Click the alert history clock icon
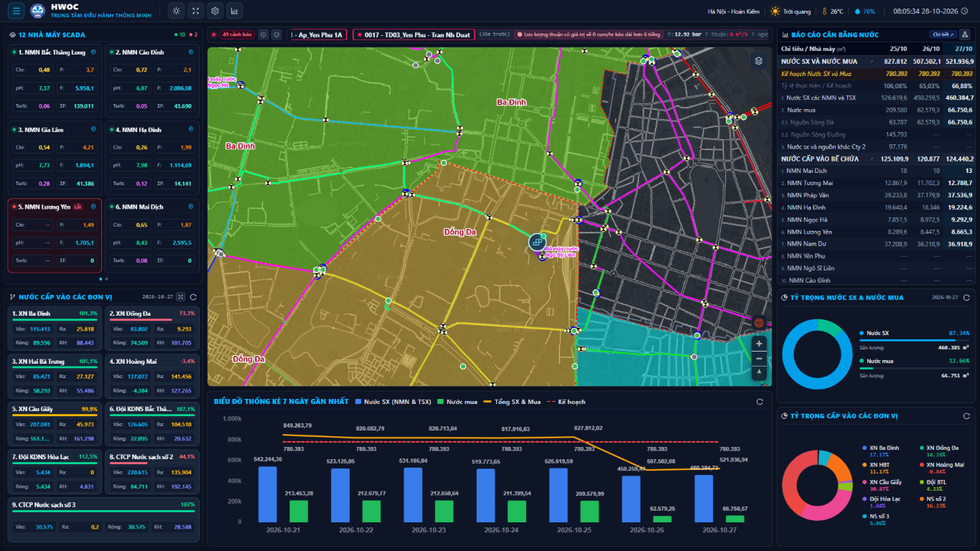Screen dimensions: 980x551 point(263,34)
